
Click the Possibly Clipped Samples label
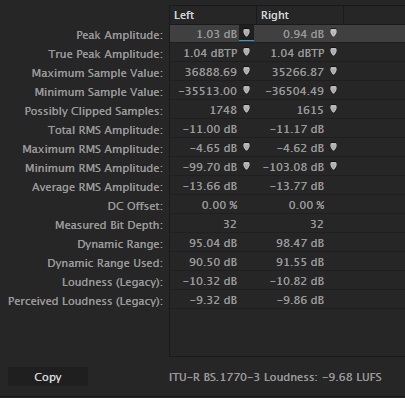[x=94, y=111]
